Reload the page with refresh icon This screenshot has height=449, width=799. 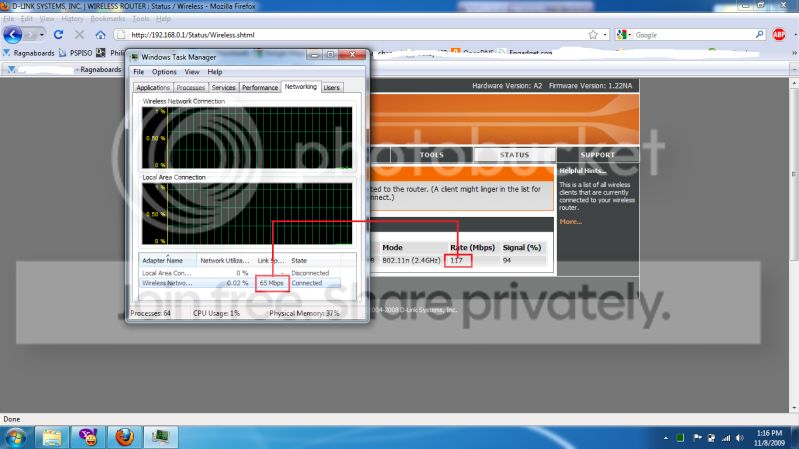(x=59, y=35)
